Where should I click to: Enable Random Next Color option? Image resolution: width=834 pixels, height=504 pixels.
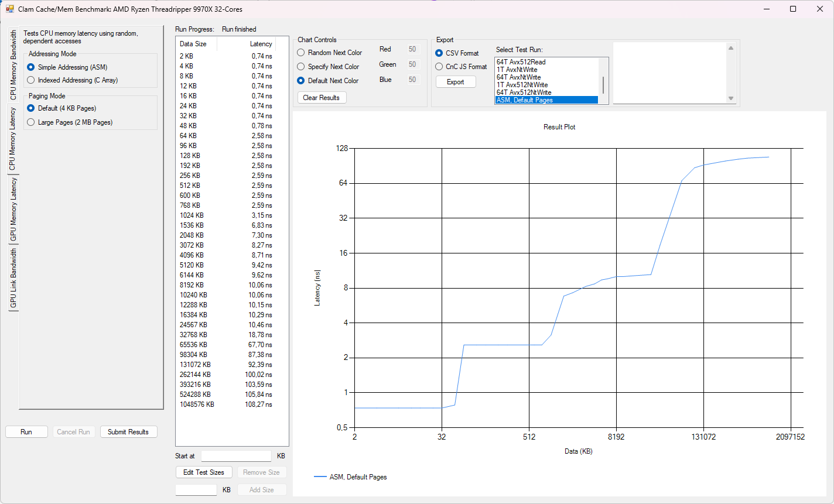click(x=330, y=53)
